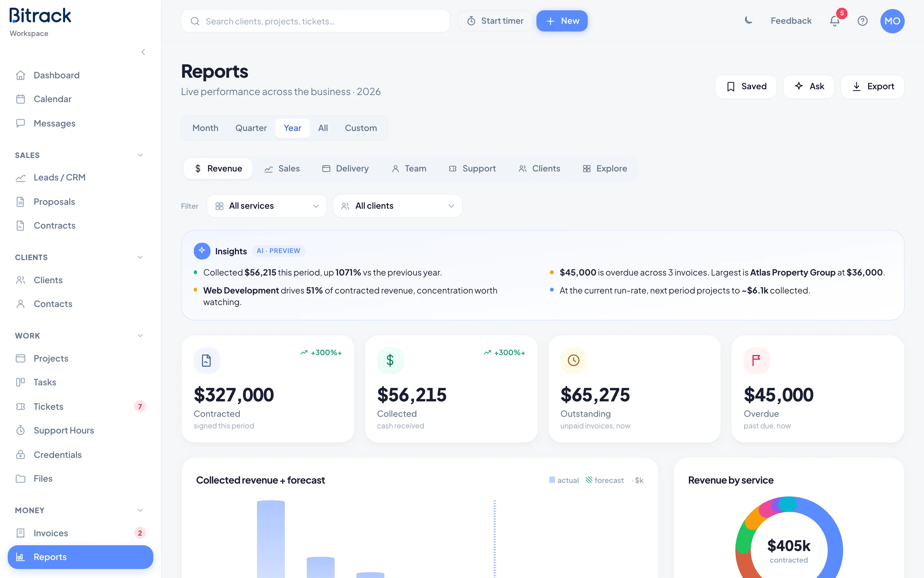Select the Month period
This screenshot has height=578, width=924.
tap(205, 128)
